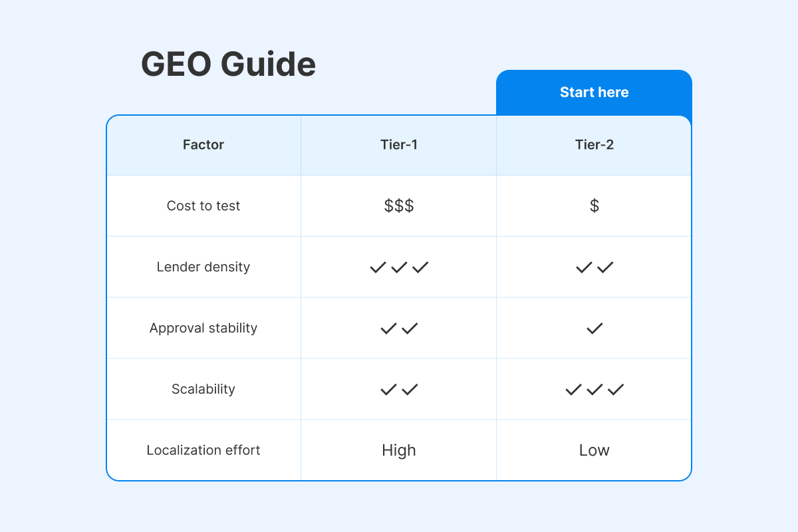Image resolution: width=798 pixels, height=532 pixels.
Task: Click the GEO Guide heading
Action: (x=228, y=65)
